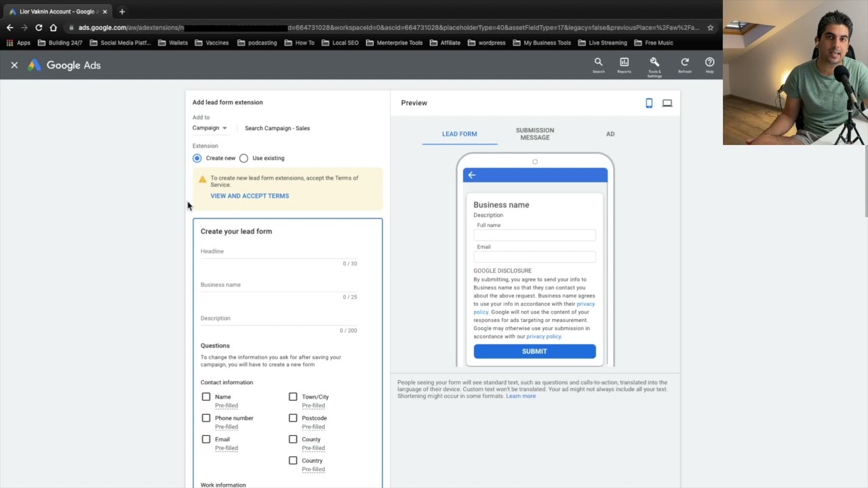Click the Headline input field
The width and height of the screenshot is (868, 488).
(x=279, y=251)
